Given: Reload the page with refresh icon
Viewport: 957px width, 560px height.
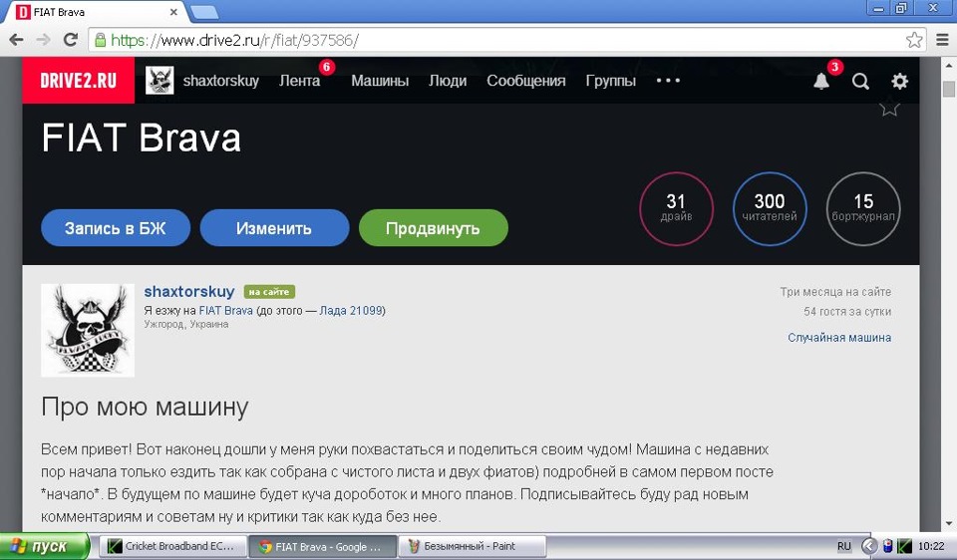Looking at the screenshot, I should (x=71, y=40).
